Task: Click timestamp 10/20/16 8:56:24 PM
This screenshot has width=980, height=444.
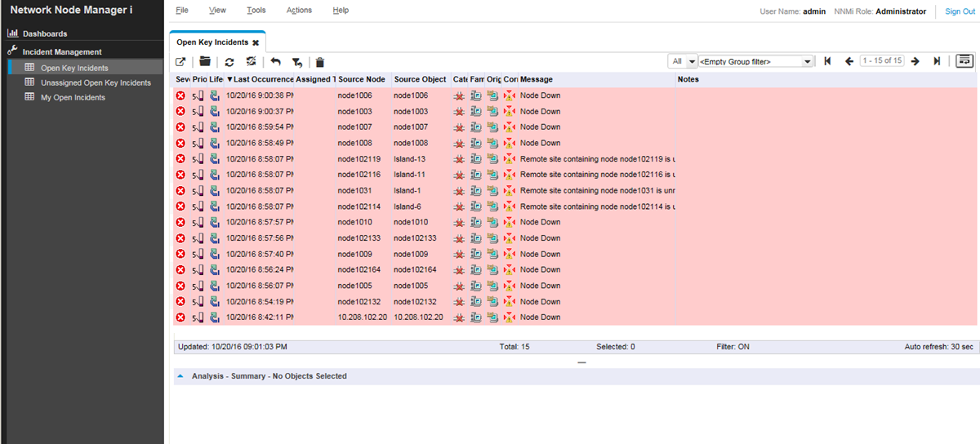Action: [260, 269]
